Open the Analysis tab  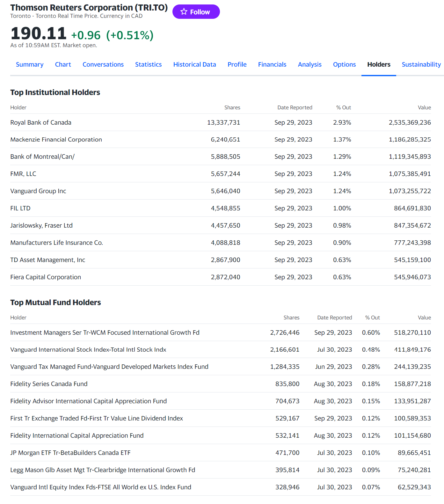pos(309,64)
